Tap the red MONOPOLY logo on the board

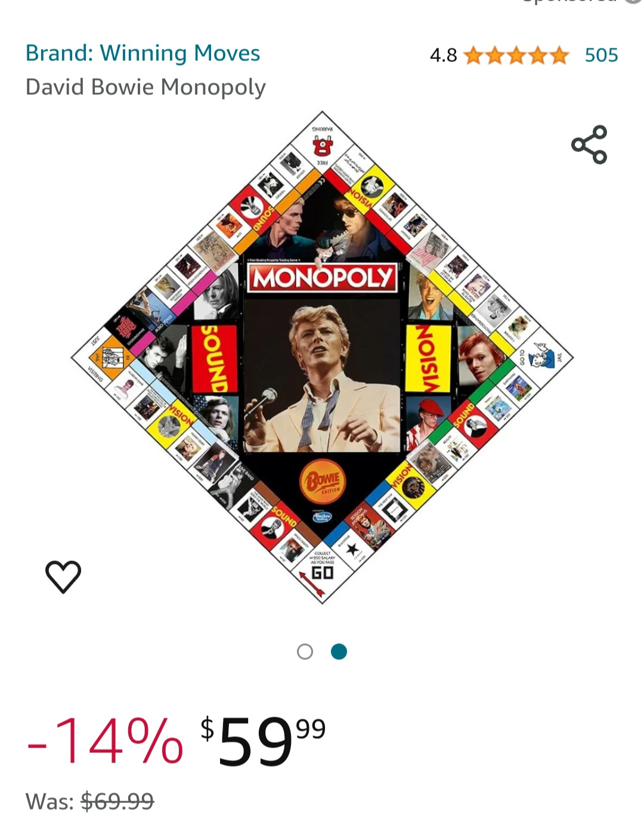(x=322, y=278)
